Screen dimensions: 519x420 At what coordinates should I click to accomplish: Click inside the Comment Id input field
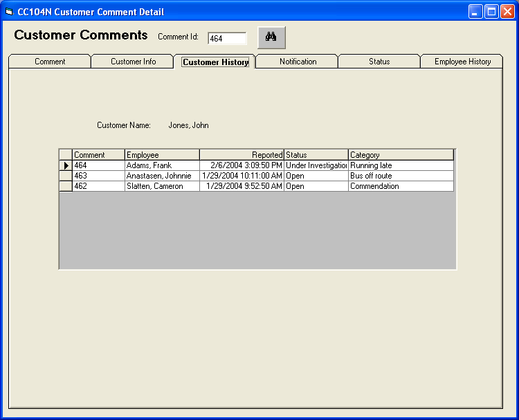(x=227, y=39)
